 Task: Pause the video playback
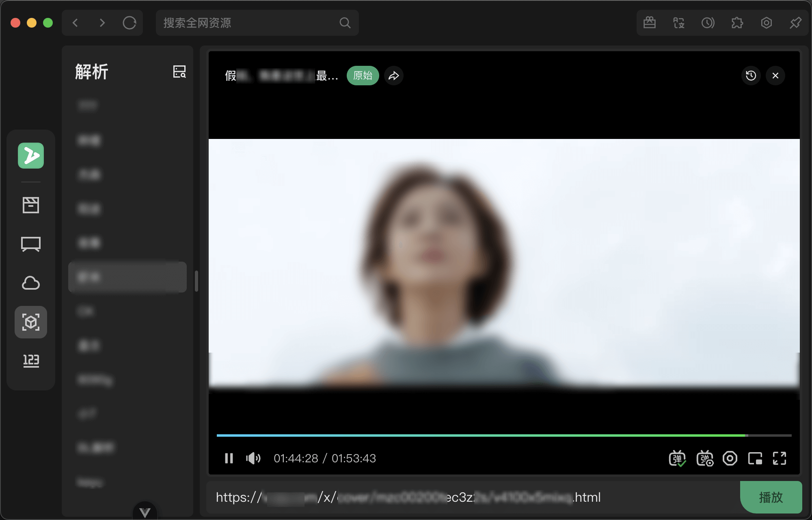229,458
